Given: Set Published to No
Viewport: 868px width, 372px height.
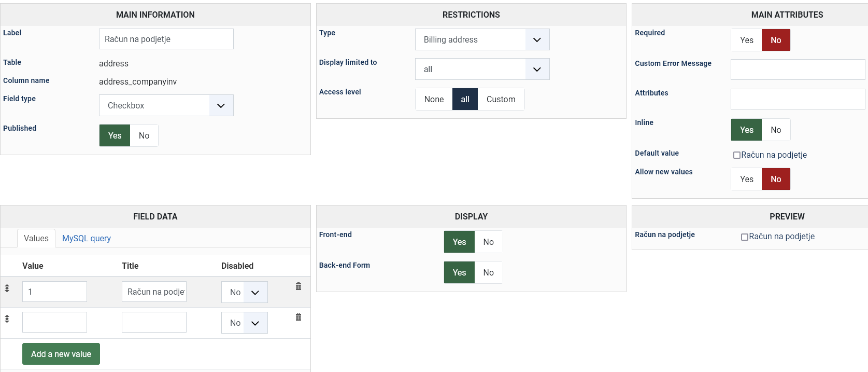Looking at the screenshot, I should pos(144,135).
